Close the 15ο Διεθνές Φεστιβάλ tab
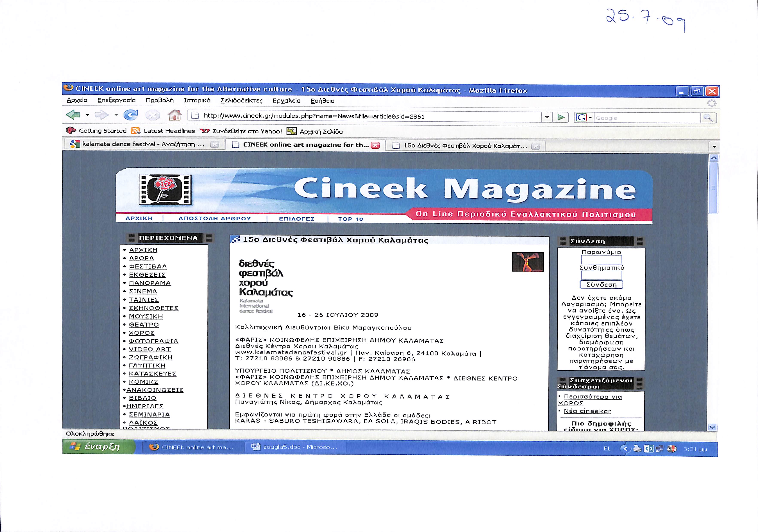 (x=536, y=146)
